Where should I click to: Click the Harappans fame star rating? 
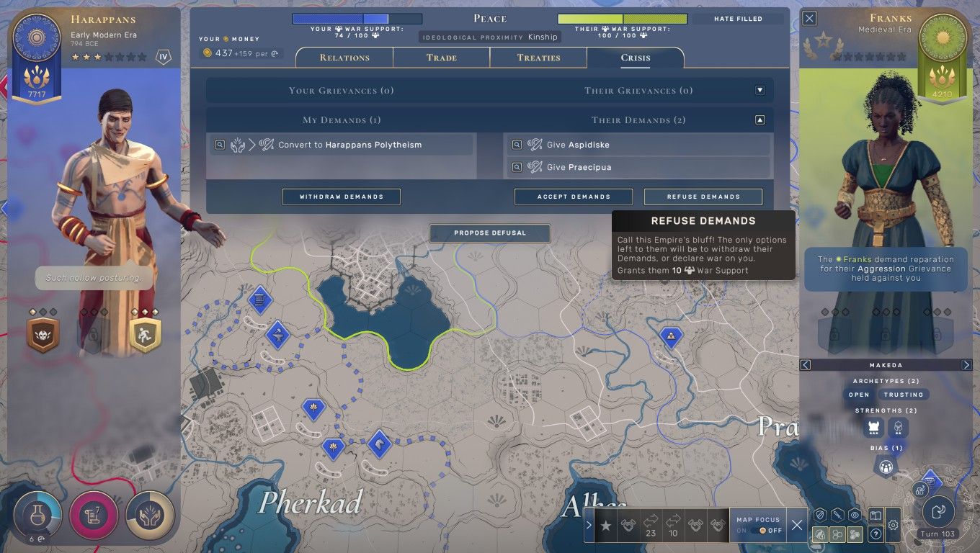pyautogui.click(x=110, y=56)
